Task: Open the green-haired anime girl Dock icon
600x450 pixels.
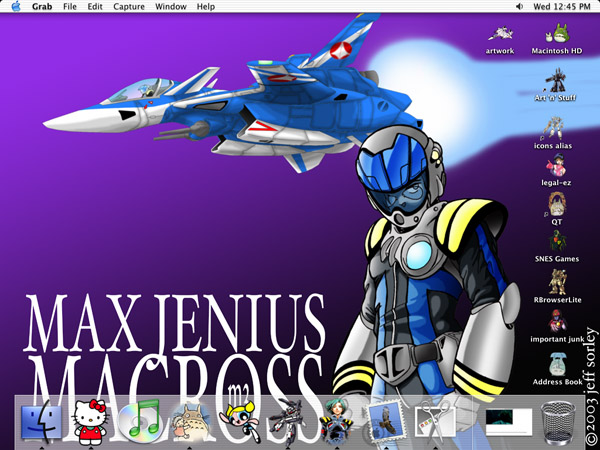Action: click(x=336, y=421)
